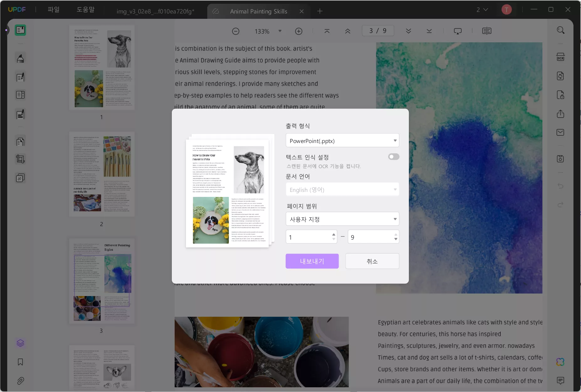Open the Reader mode icon in left sidebar

(x=20, y=30)
